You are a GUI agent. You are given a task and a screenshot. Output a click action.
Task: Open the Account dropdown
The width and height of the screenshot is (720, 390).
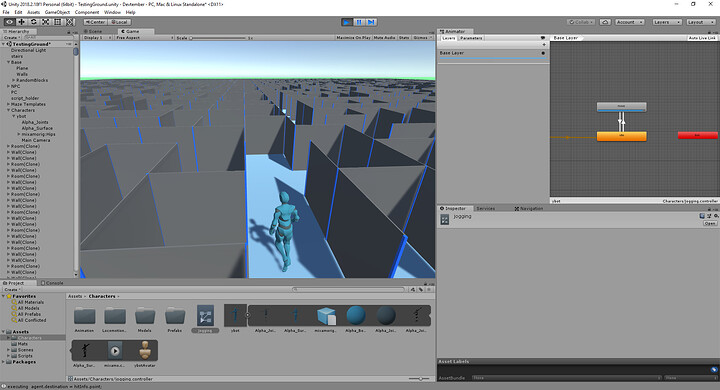coord(630,22)
